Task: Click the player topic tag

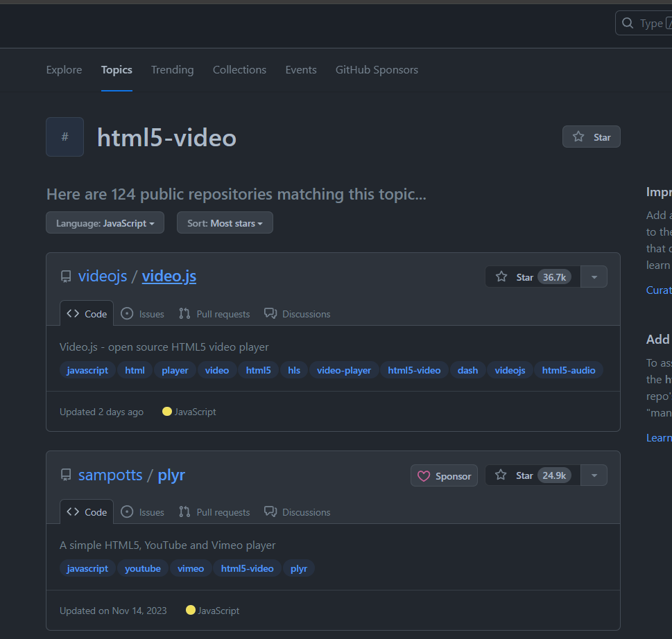Action: 175,370
